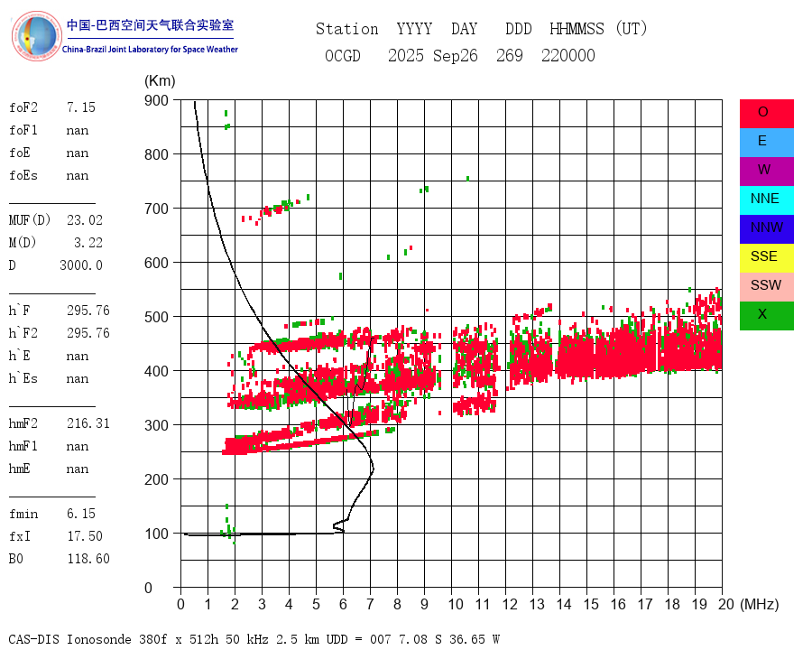This screenshot has height=650, width=812.
Task: Select the yellow SSE legend swatch
Action: click(766, 257)
